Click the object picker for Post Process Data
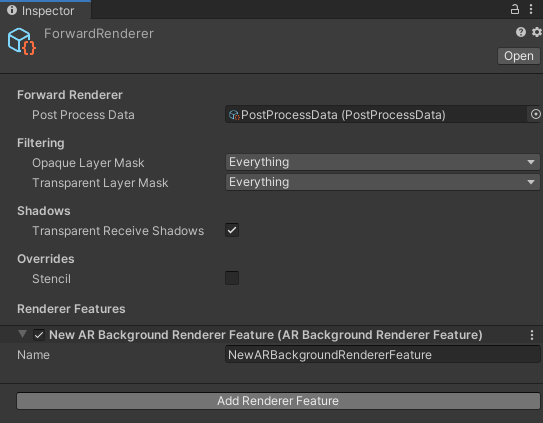Screen dimensions: 543x423 tap(535, 114)
